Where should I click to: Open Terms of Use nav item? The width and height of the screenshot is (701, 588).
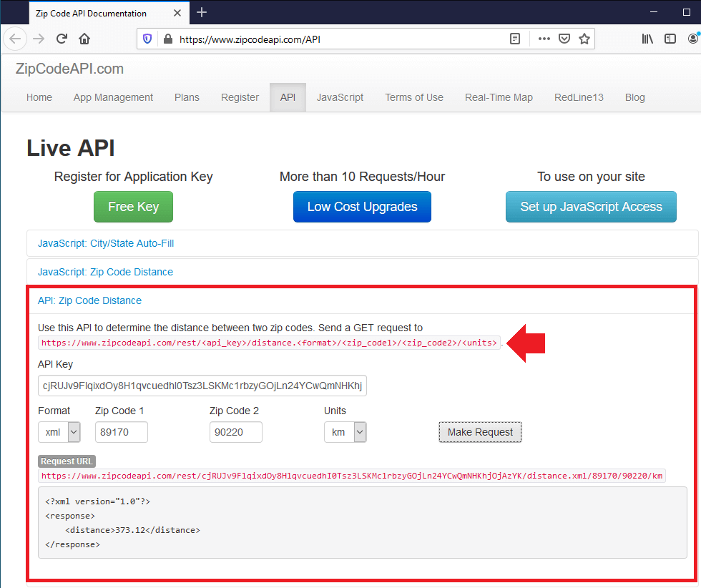coord(414,97)
